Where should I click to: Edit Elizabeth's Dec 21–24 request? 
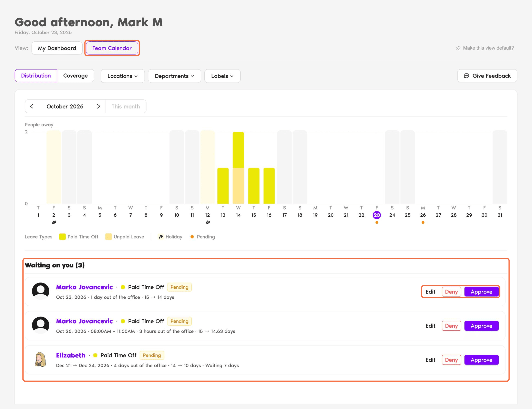430,360
